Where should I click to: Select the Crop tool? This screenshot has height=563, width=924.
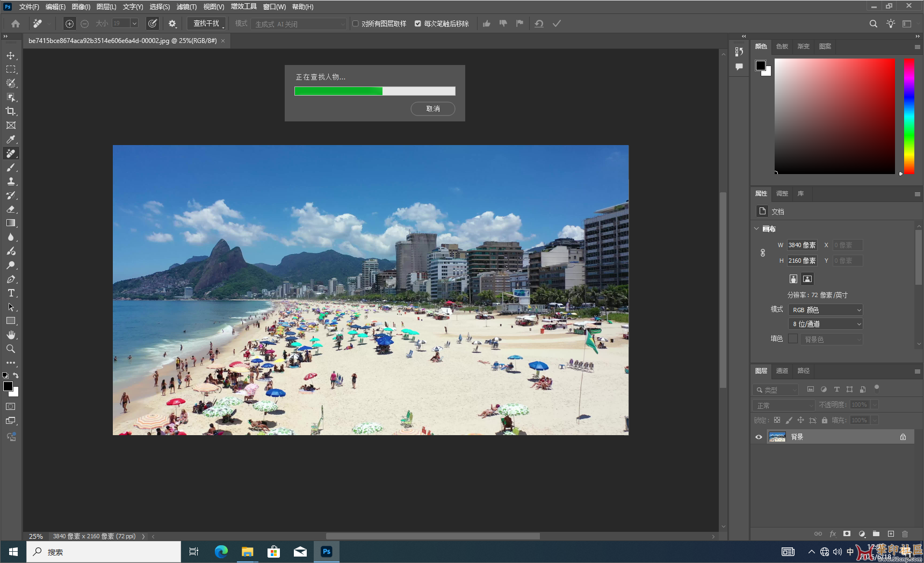point(11,111)
